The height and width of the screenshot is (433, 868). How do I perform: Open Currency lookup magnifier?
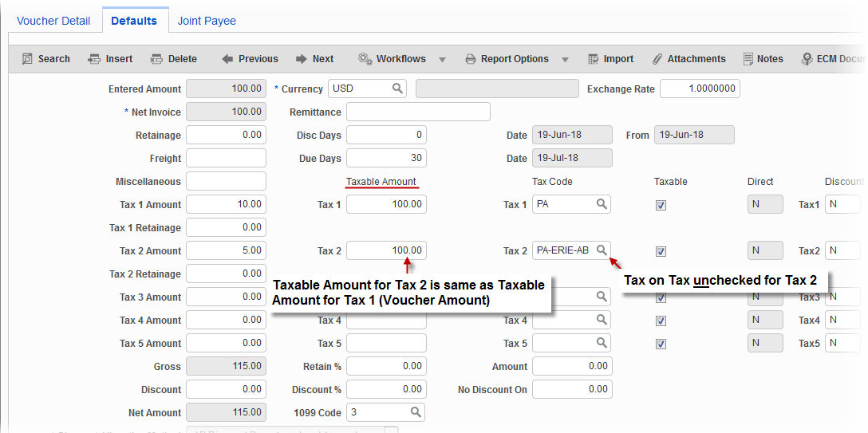click(x=397, y=89)
